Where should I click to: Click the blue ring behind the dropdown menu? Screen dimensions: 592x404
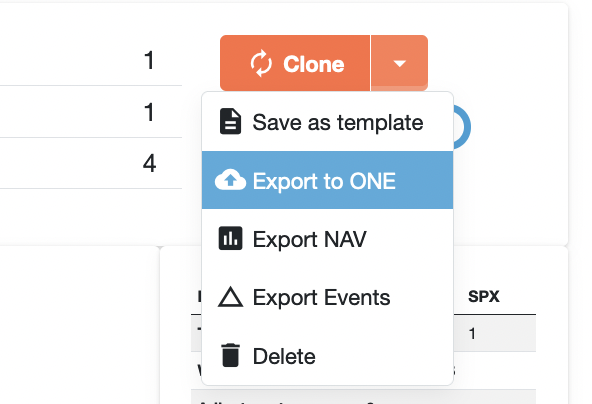[462, 127]
